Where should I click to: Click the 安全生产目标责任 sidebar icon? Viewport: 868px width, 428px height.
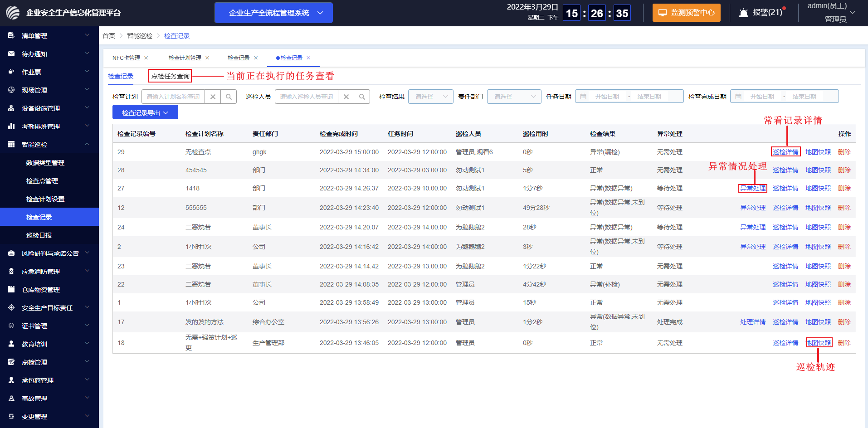[x=11, y=307]
